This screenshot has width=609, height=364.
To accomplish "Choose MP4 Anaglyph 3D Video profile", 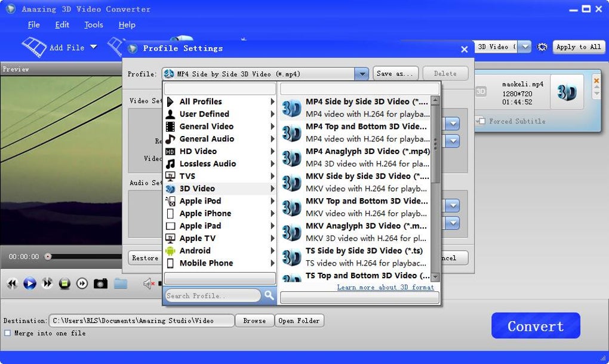I will coord(355,157).
